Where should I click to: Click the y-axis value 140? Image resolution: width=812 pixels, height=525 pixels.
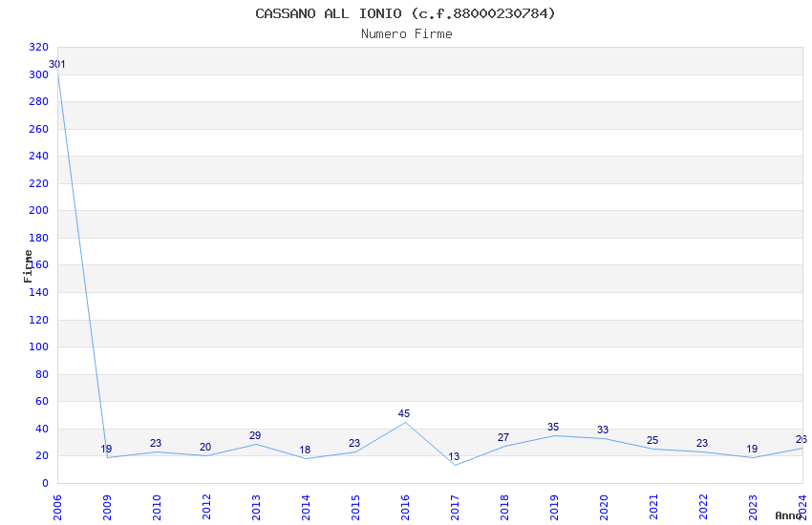(x=39, y=292)
